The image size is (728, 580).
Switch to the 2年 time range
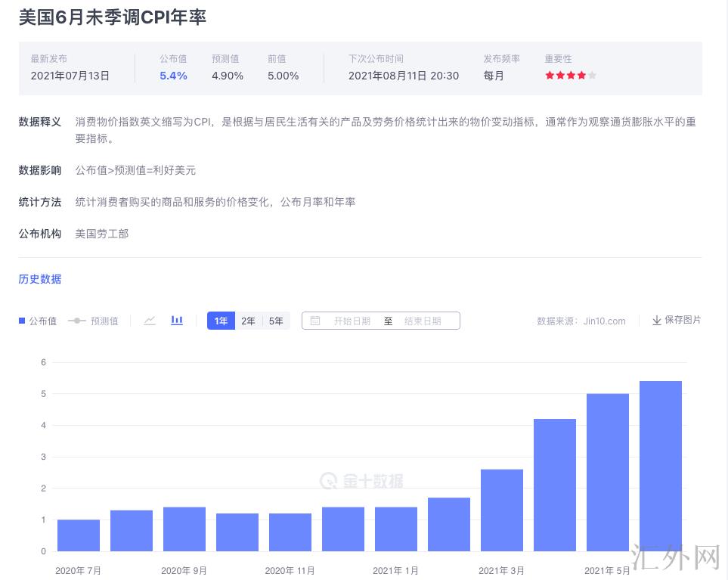click(248, 321)
